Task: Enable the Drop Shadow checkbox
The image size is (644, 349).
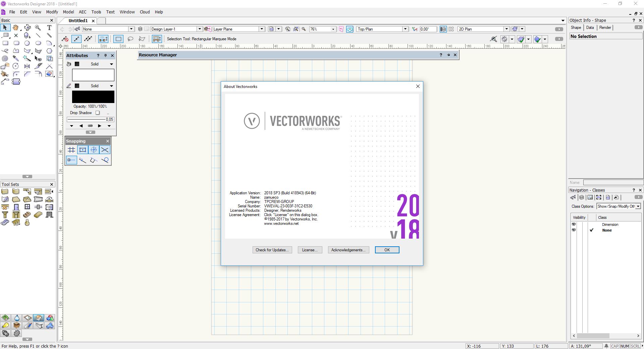Action: [x=98, y=113]
